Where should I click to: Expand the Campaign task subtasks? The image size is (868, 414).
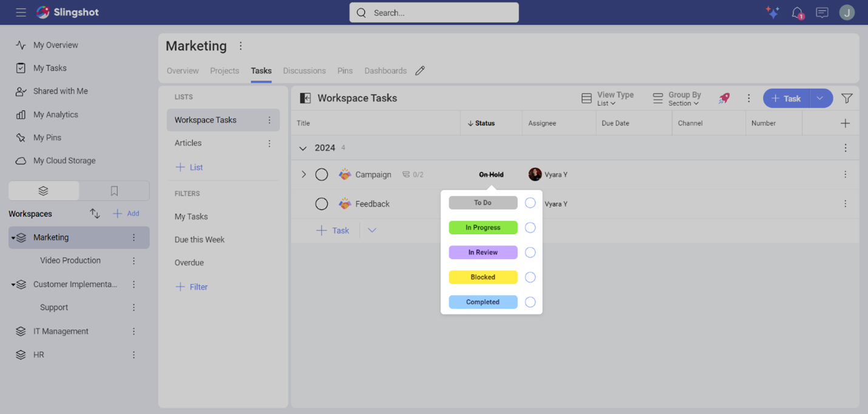(x=304, y=174)
